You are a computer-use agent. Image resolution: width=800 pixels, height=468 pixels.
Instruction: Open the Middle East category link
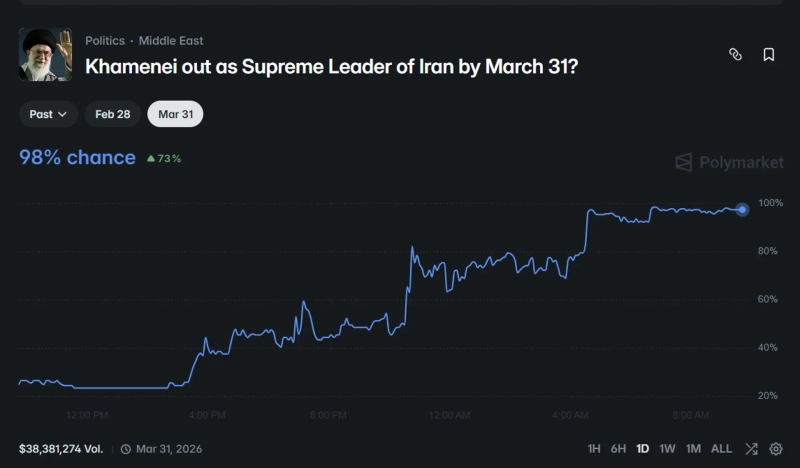171,41
